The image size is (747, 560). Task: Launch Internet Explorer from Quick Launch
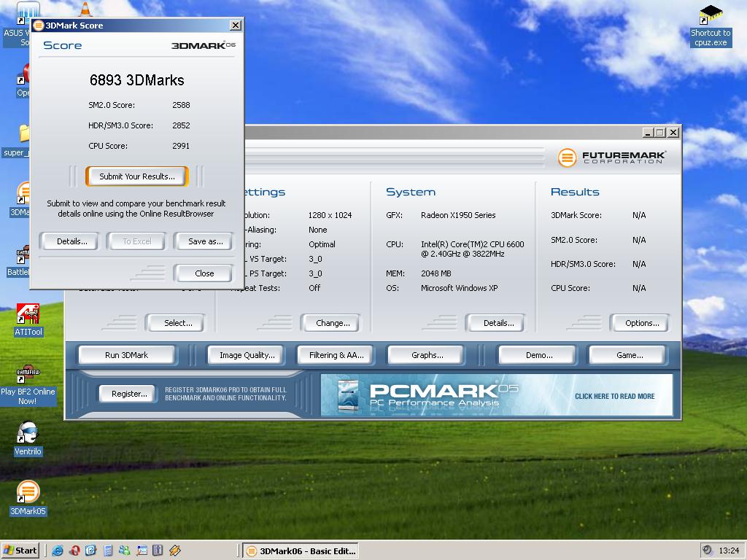pos(58,551)
